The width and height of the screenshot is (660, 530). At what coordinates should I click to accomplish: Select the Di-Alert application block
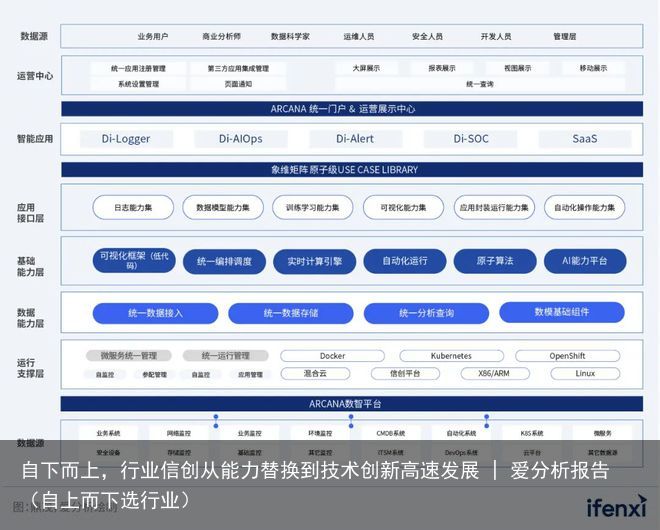355,138
